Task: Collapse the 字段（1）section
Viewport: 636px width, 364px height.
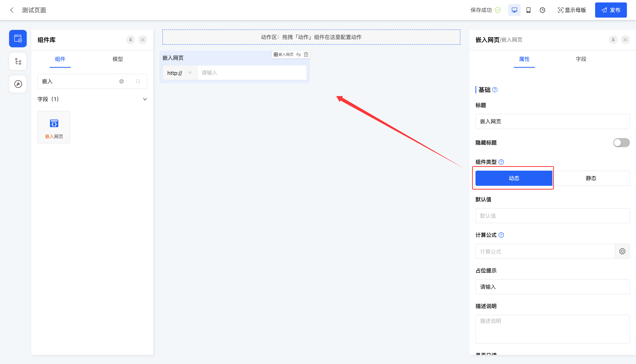Action: 145,99
